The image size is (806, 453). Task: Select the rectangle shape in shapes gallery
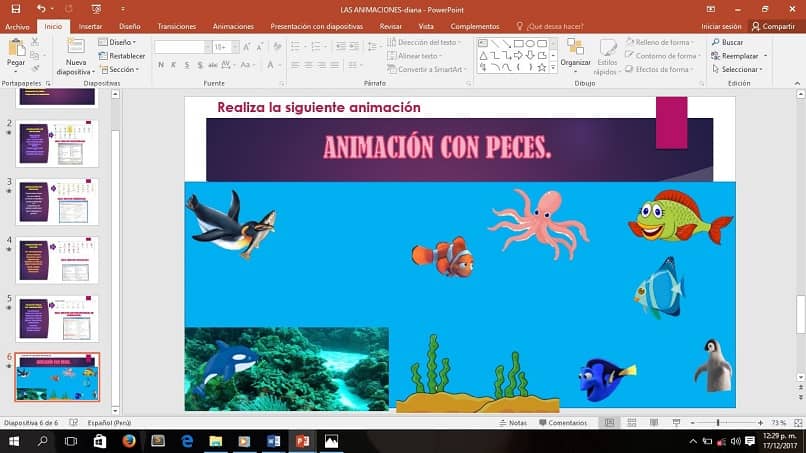[x=519, y=44]
